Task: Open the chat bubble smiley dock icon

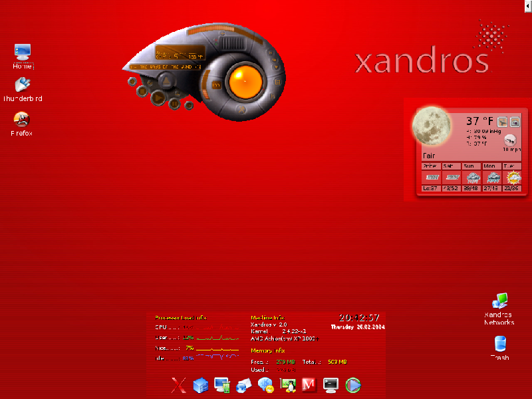Action: pos(265,386)
